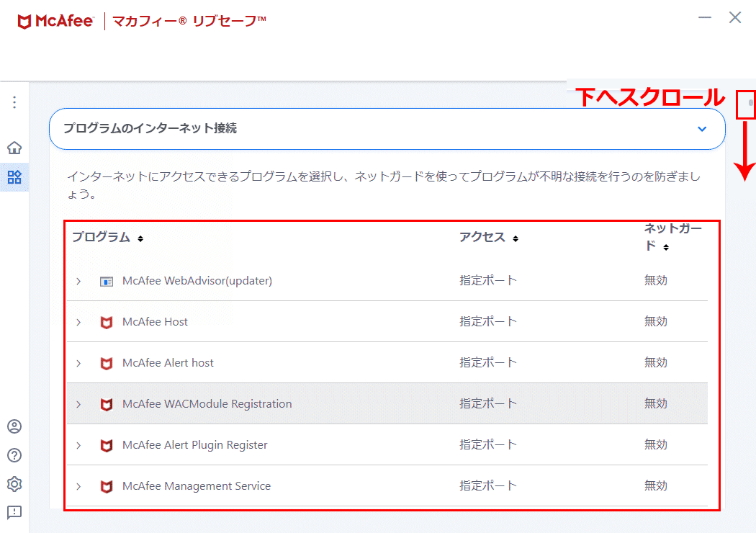Click the McAfee Alert Plugin Register shield icon
756x533 pixels.
107,445
